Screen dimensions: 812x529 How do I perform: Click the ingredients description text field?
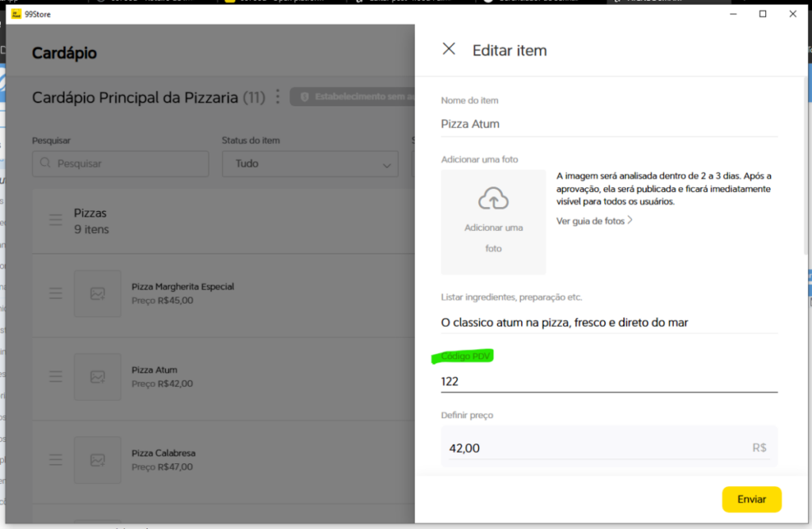[608, 322]
